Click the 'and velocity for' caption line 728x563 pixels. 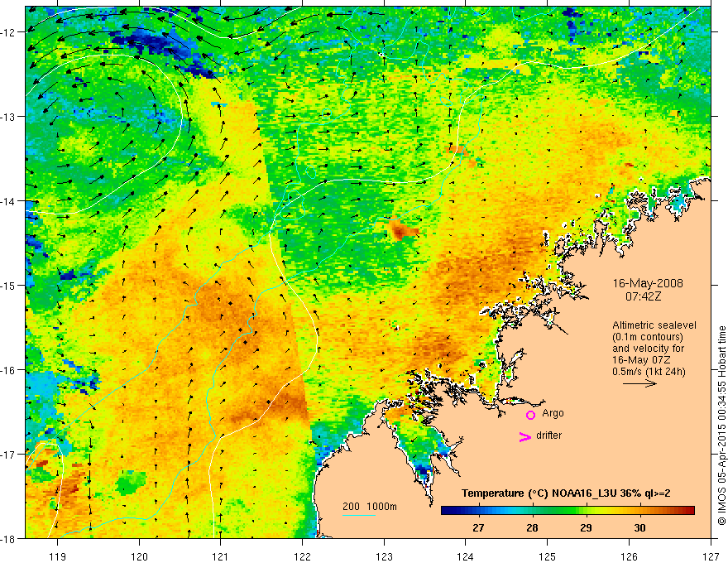[648, 349]
